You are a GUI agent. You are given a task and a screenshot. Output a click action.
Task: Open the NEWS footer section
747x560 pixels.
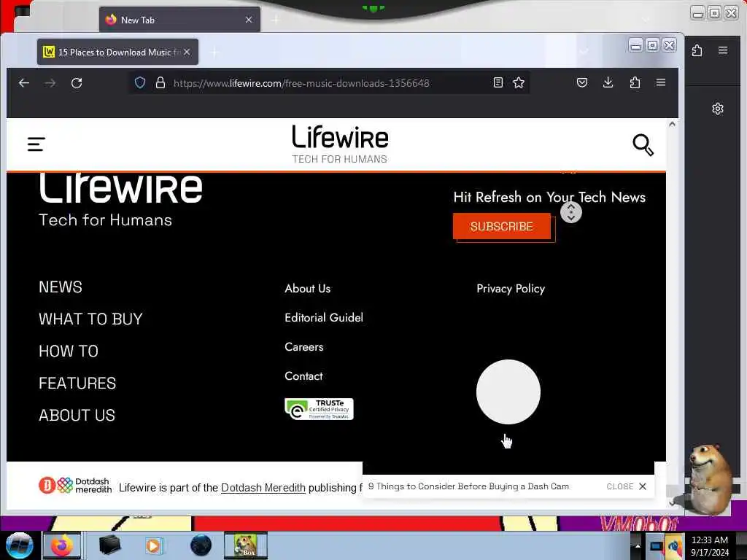[x=61, y=287]
